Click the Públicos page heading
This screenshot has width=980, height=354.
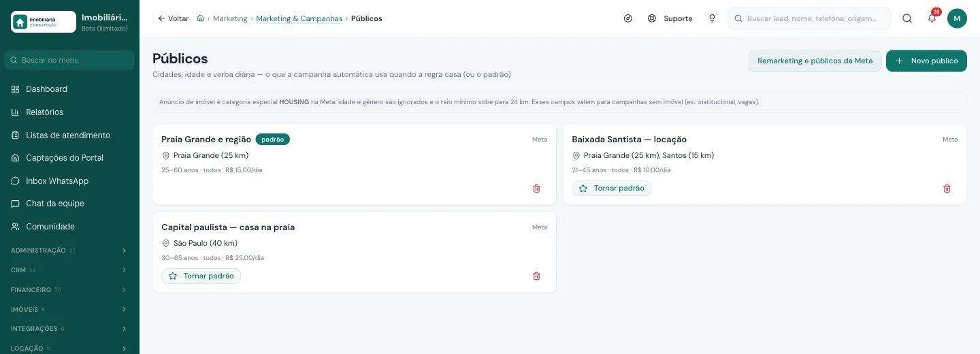click(180, 59)
